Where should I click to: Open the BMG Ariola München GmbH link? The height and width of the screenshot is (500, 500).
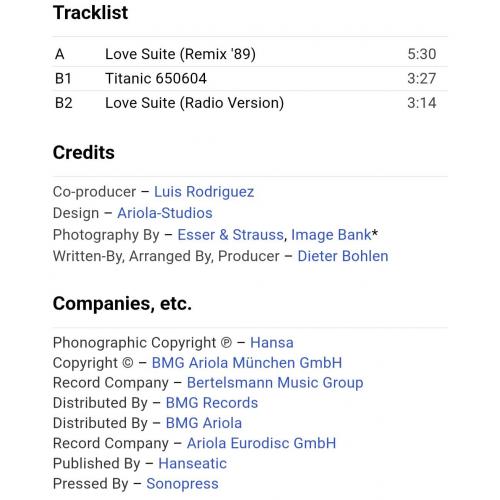pos(247,363)
